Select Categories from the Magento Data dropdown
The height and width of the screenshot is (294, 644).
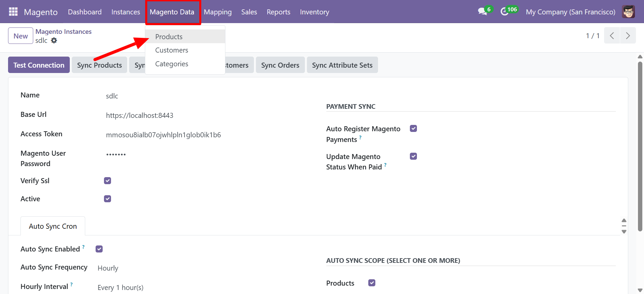click(185, 64)
